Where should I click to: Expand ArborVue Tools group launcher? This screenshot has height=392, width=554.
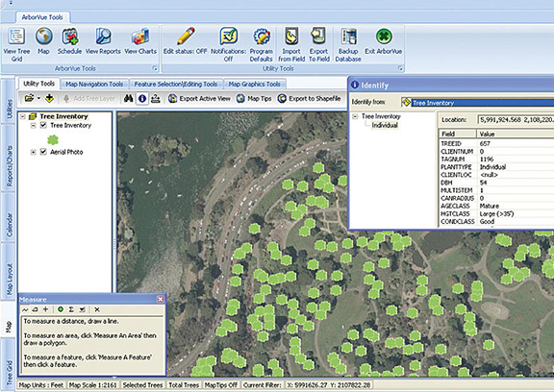[x=155, y=68]
